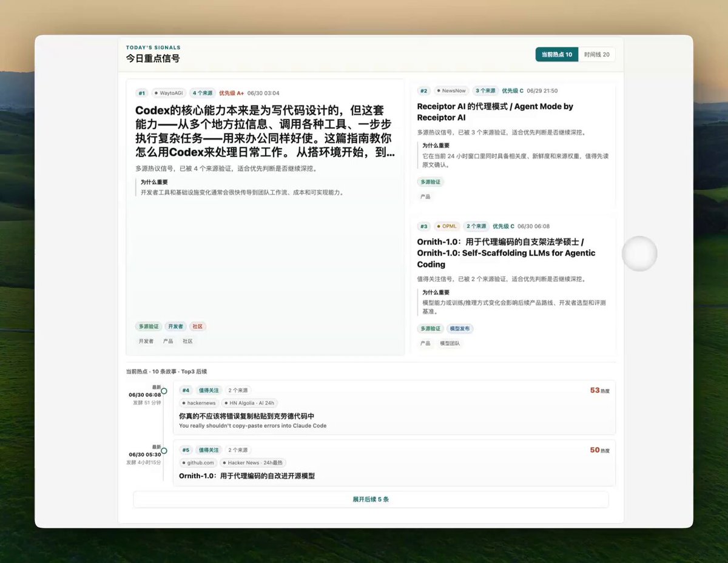Click the 2 个来源 chip on story #5
This screenshot has width=728, height=563.
pos(238,450)
